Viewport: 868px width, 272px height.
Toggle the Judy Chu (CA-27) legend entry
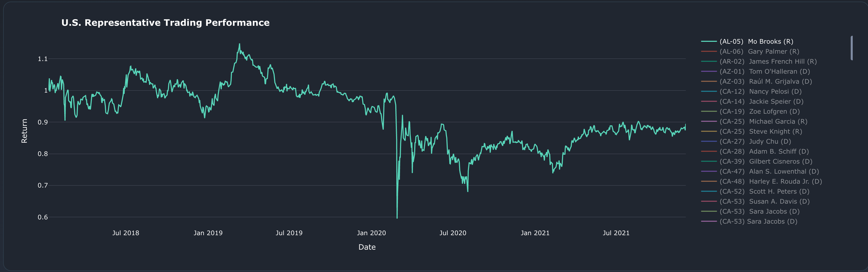click(746, 141)
